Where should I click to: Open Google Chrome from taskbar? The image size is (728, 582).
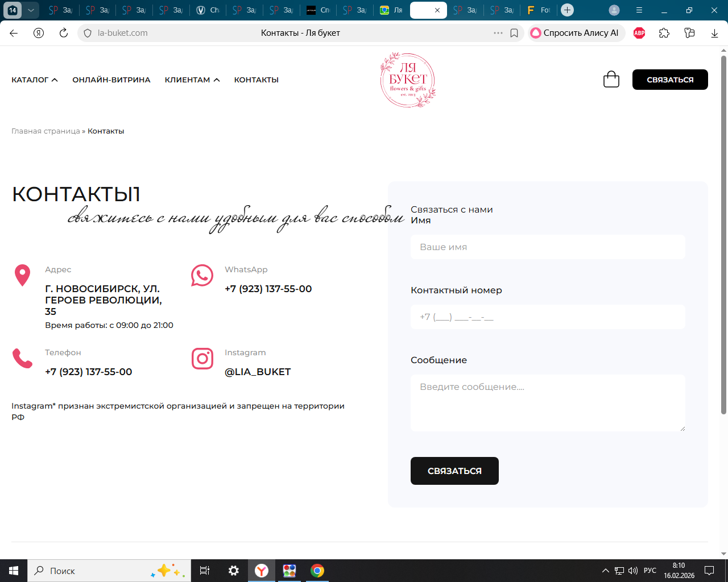pos(317,571)
